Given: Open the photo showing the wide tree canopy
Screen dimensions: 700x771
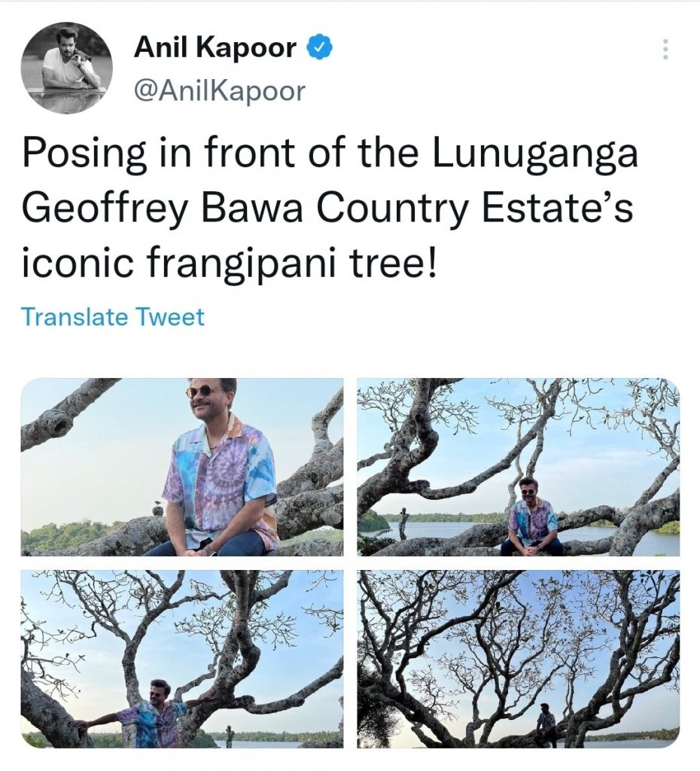Looking at the screenshot, I should pyautogui.click(x=518, y=659).
